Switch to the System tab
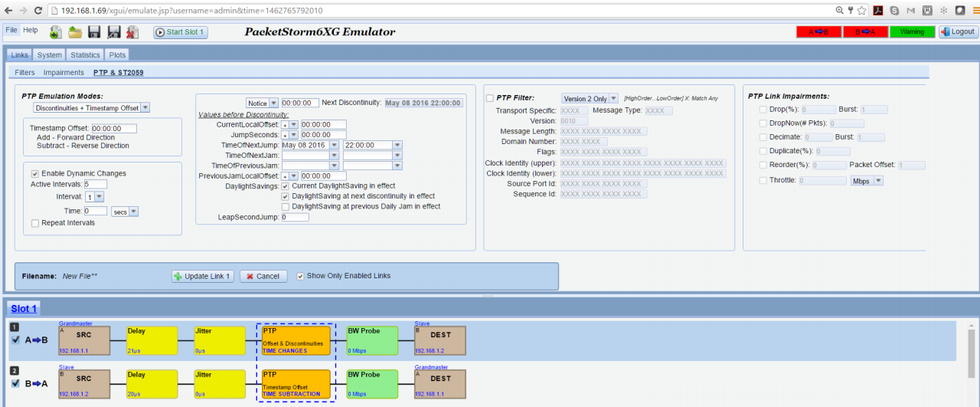The image size is (980, 407). click(x=50, y=55)
